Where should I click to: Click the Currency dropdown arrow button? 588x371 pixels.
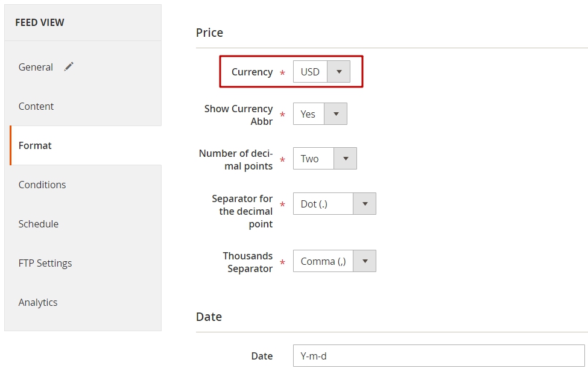pyautogui.click(x=338, y=72)
